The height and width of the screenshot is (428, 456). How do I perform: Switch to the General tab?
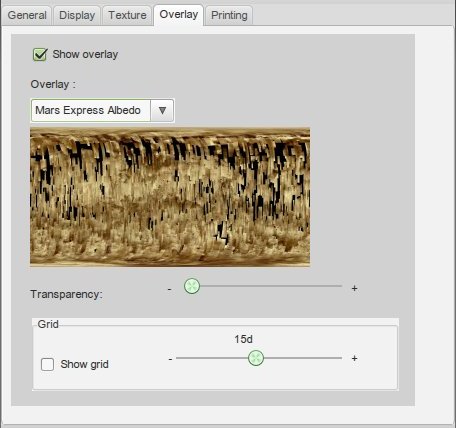point(27,15)
